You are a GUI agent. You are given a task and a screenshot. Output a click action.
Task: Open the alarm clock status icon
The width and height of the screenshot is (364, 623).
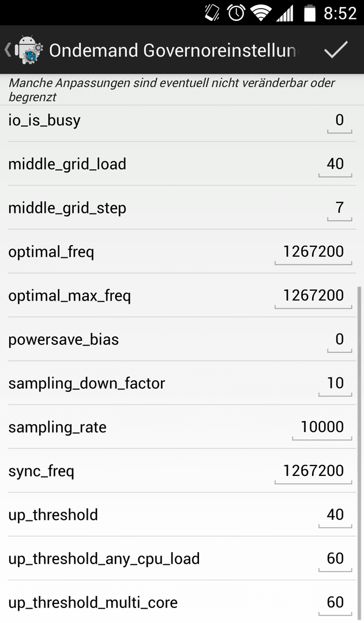coord(236,13)
